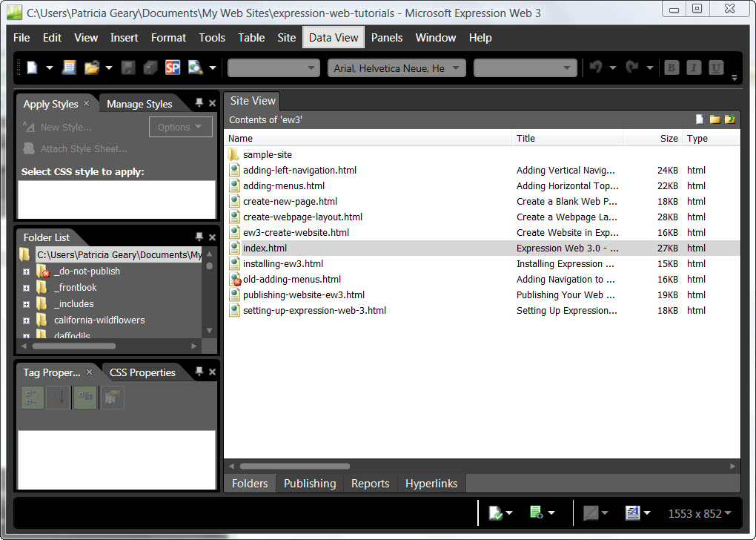Image resolution: width=756 pixels, height=540 pixels.
Task: Select the index.html file row
Action: pos(483,248)
